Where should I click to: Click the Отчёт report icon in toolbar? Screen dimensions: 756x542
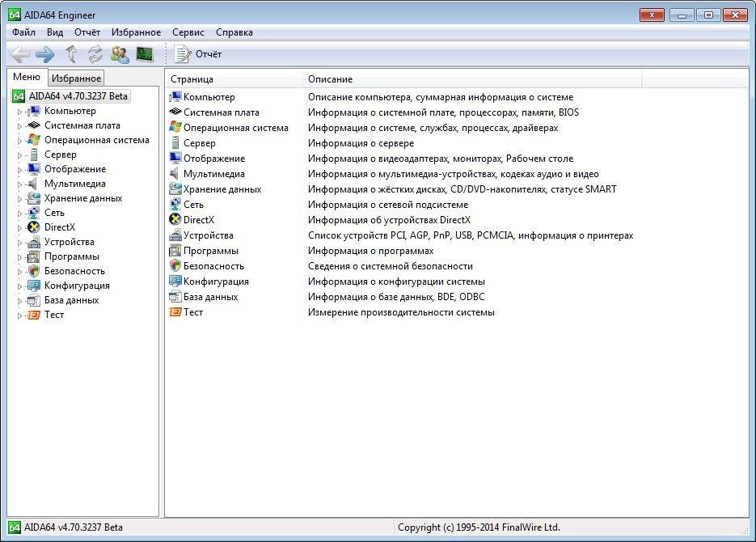[182, 54]
